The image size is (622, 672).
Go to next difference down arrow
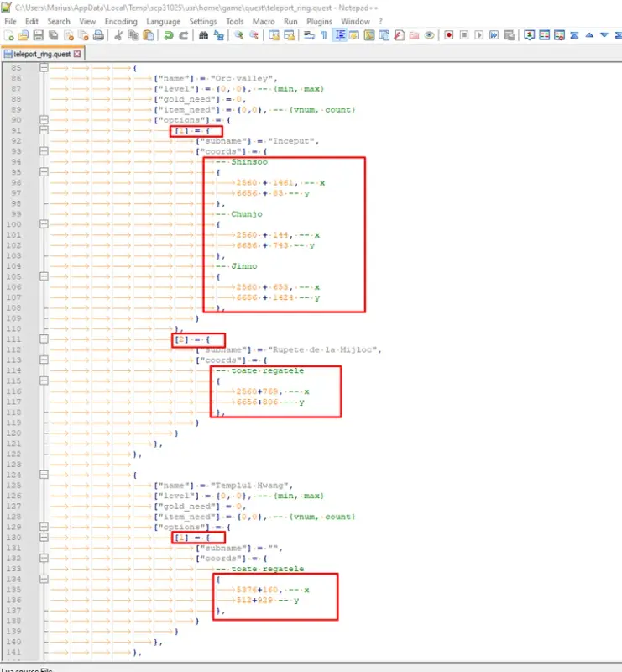pos(604,35)
